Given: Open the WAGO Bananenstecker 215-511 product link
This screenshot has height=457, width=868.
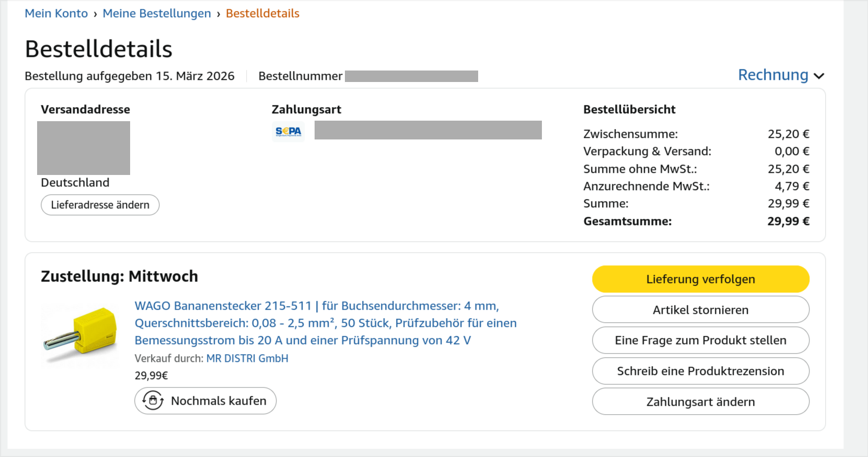Looking at the screenshot, I should [x=325, y=323].
